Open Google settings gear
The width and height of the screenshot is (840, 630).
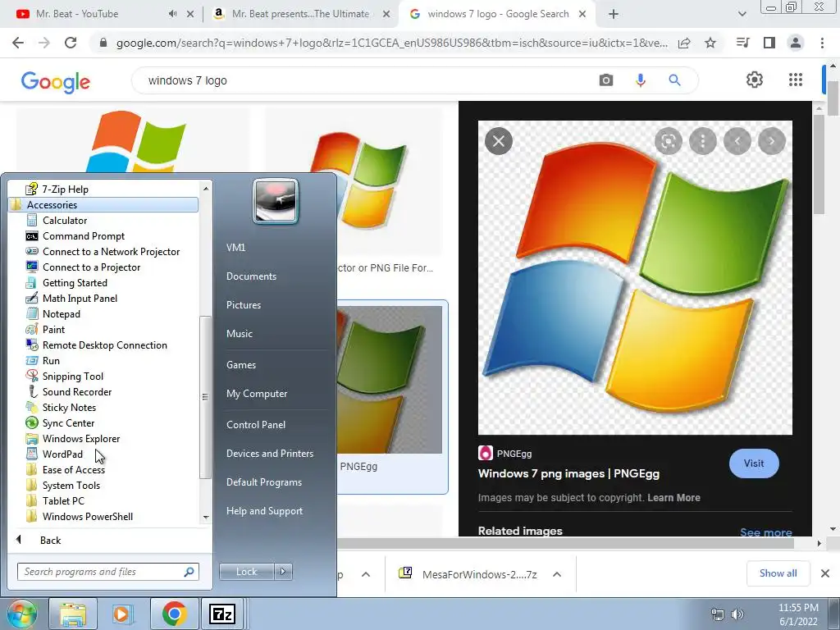pos(755,80)
